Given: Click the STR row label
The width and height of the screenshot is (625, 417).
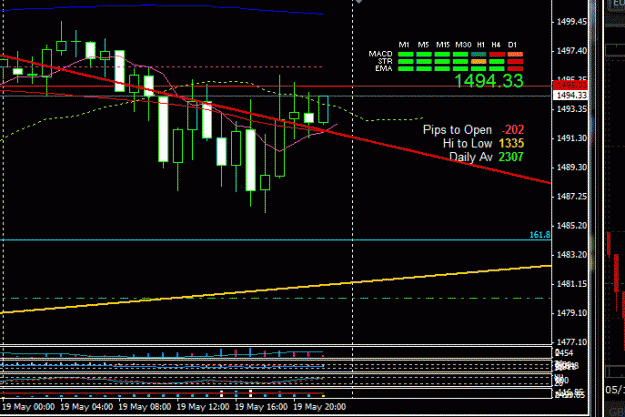Looking at the screenshot, I should click(385, 61).
